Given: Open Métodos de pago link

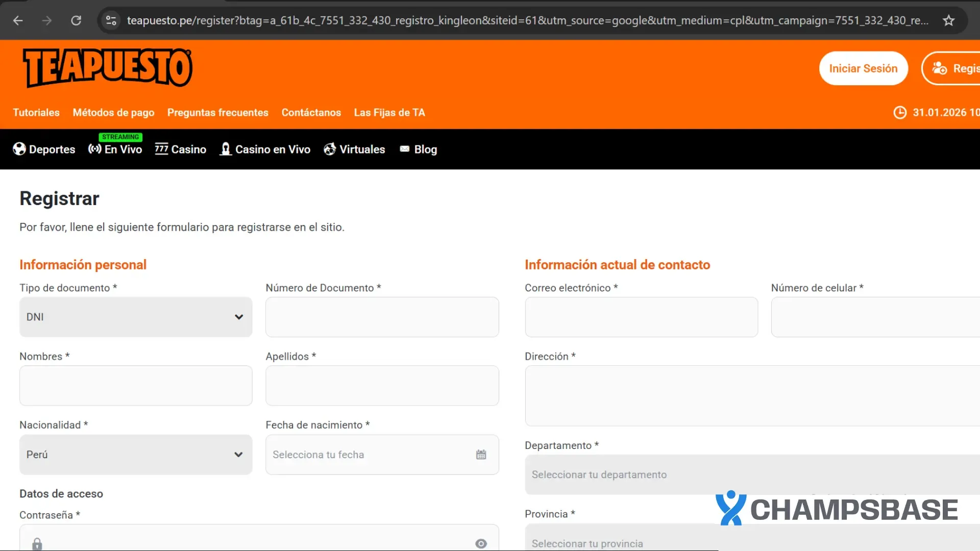Looking at the screenshot, I should tap(113, 113).
